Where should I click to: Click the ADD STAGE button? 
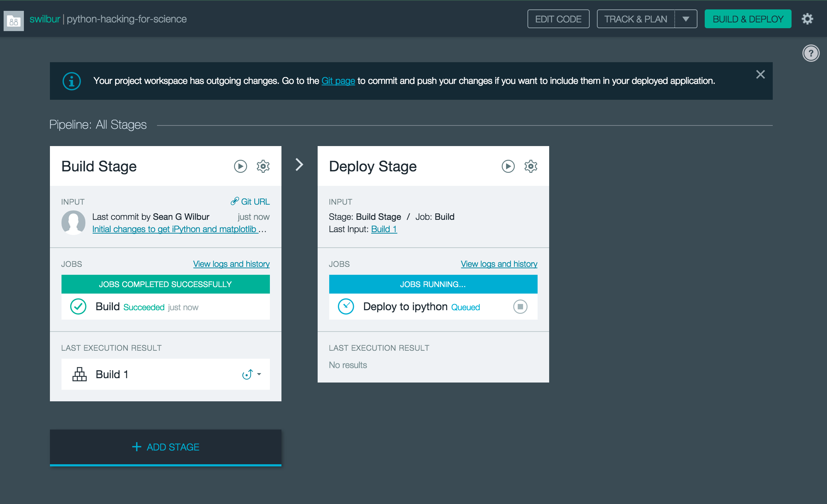[x=165, y=447]
